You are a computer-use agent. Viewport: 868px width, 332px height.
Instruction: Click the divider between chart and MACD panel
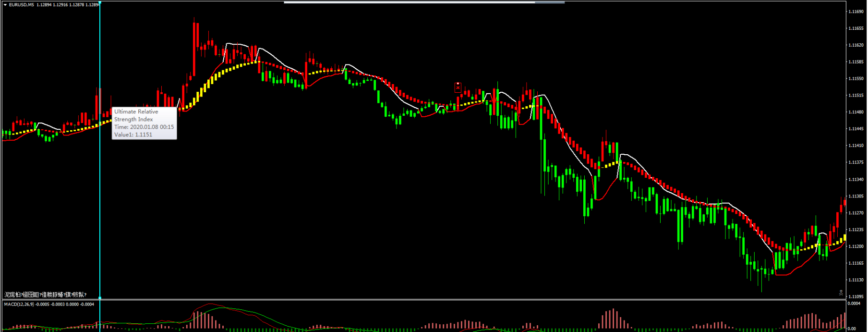(x=422, y=299)
